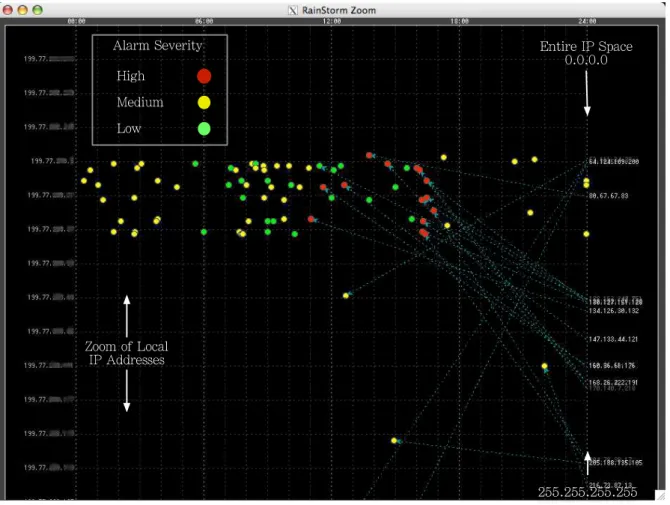The width and height of the screenshot is (670, 505).
Task: Select the 64.124.169.200 address label
Action: (614, 161)
